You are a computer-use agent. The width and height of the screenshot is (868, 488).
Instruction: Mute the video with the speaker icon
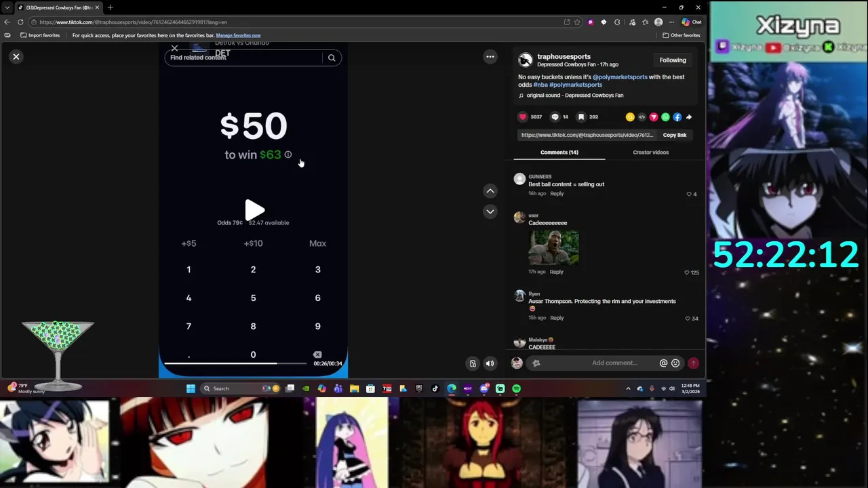pos(490,364)
